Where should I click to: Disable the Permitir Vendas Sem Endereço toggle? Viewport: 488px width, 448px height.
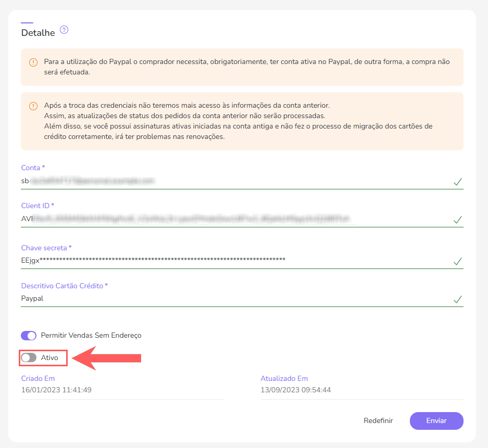pos(29,336)
